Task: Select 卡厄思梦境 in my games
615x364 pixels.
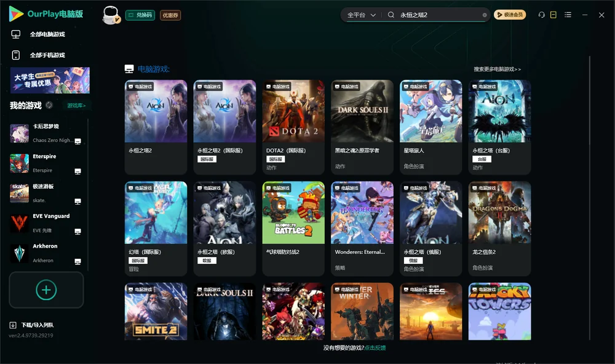Action: (x=46, y=133)
